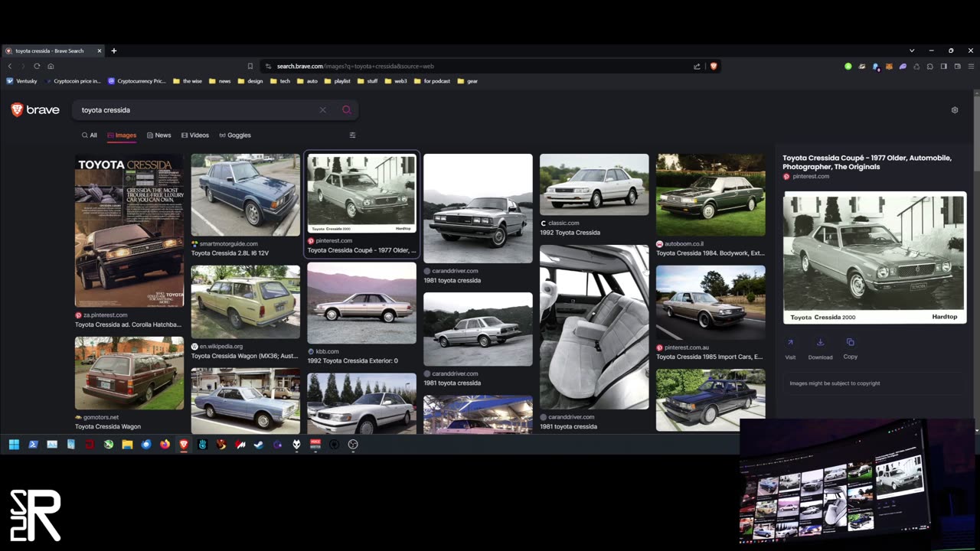
Task: Click the green circle extension icon
Action: tap(848, 67)
